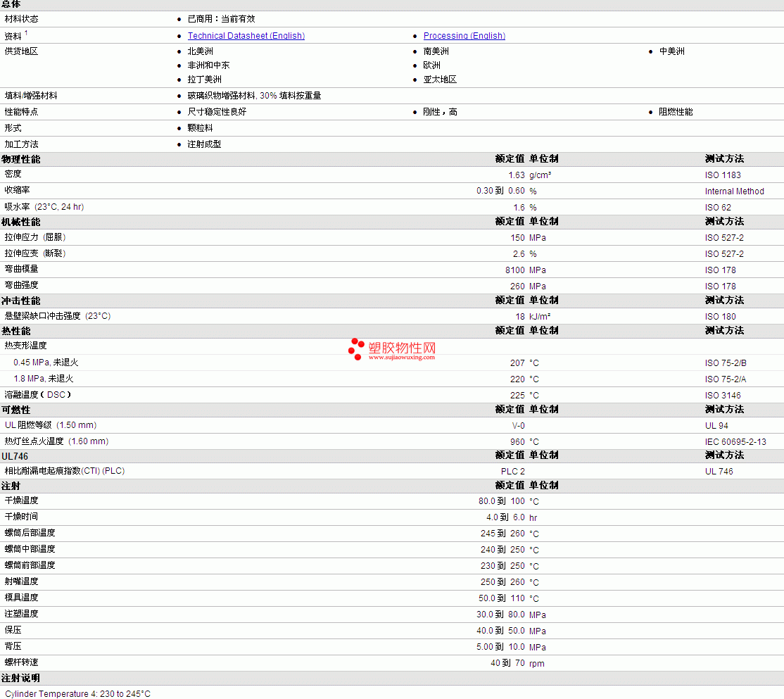Click the 螺筒后部温度 row label
784x699 pixels.
[x=30, y=533]
